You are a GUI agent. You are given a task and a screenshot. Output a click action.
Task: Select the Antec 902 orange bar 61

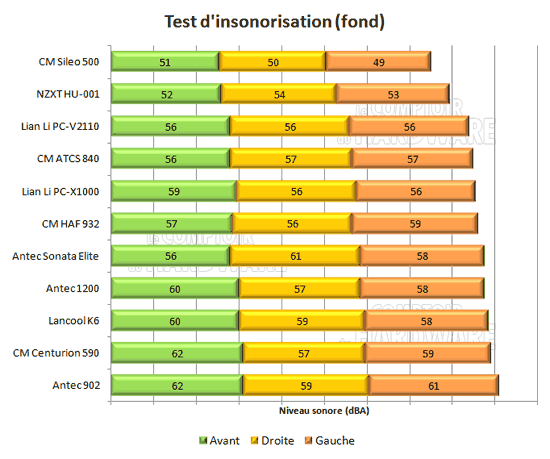click(434, 385)
